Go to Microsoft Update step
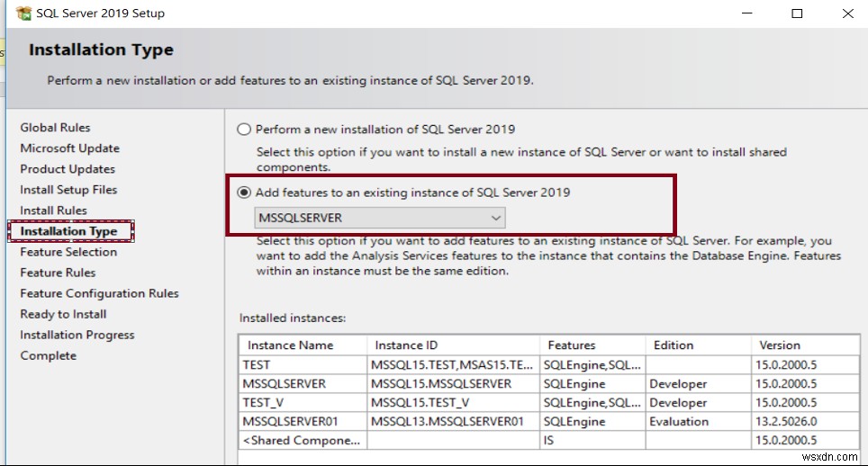Screen dimensions: 868x466 coord(69,148)
